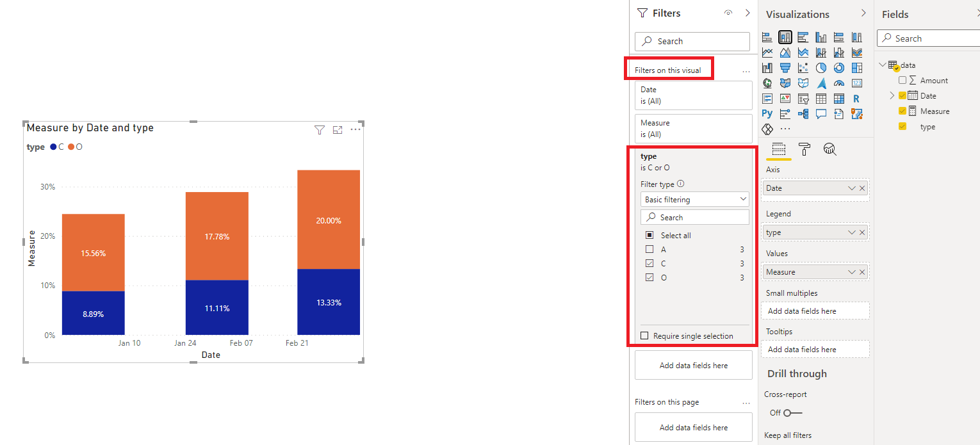The height and width of the screenshot is (445, 980).
Task: Uncheck the Measure field
Action: click(902, 111)
